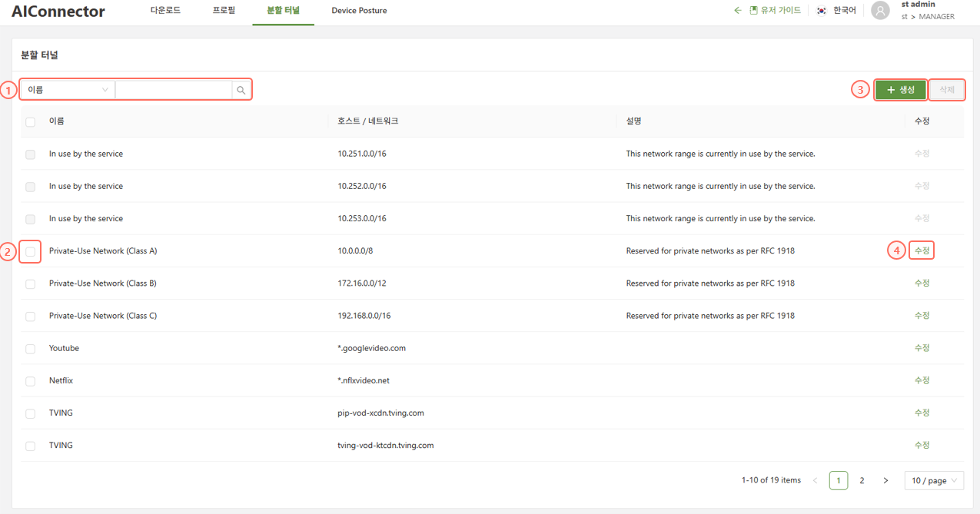Click the Korean flag language icon
The image size is (980, 514).
tap(822, 11)
